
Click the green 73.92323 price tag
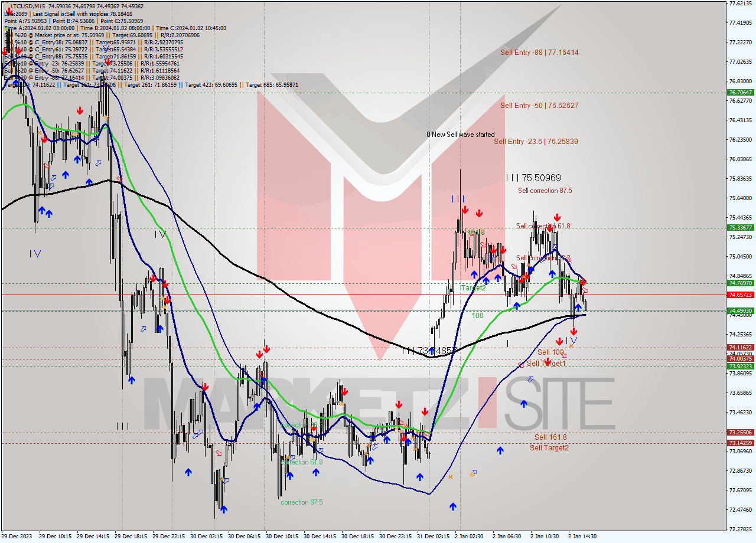[x=740, y=367]
